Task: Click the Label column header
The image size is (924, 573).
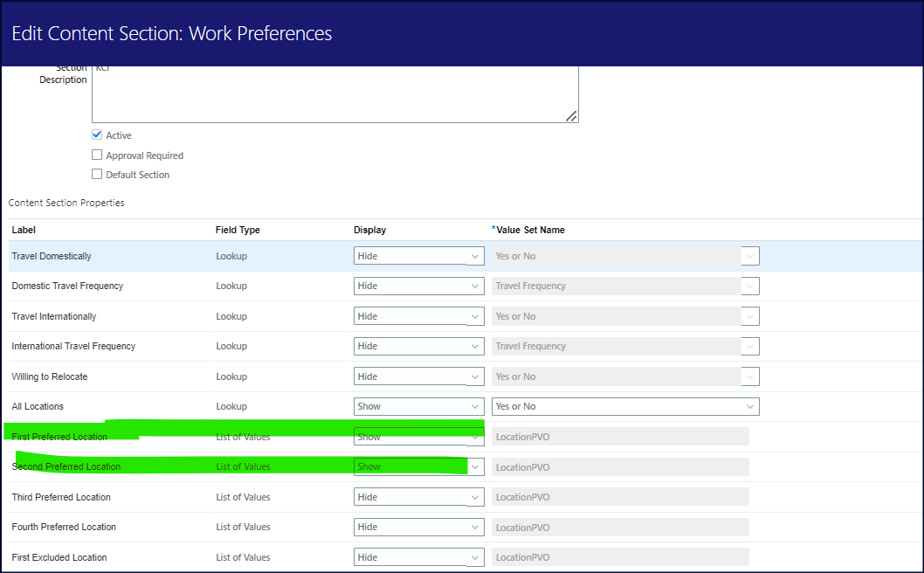Action: coord(24,230)
